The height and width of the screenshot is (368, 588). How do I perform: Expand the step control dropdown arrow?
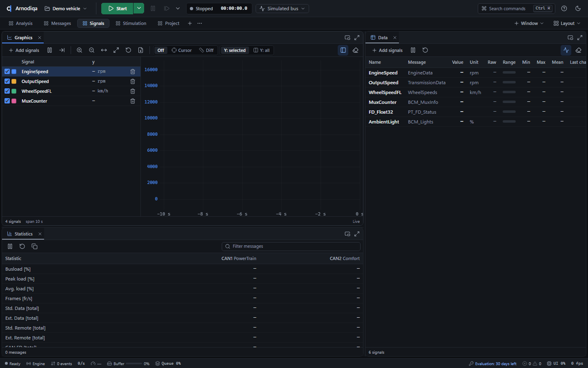pos(178,9)
